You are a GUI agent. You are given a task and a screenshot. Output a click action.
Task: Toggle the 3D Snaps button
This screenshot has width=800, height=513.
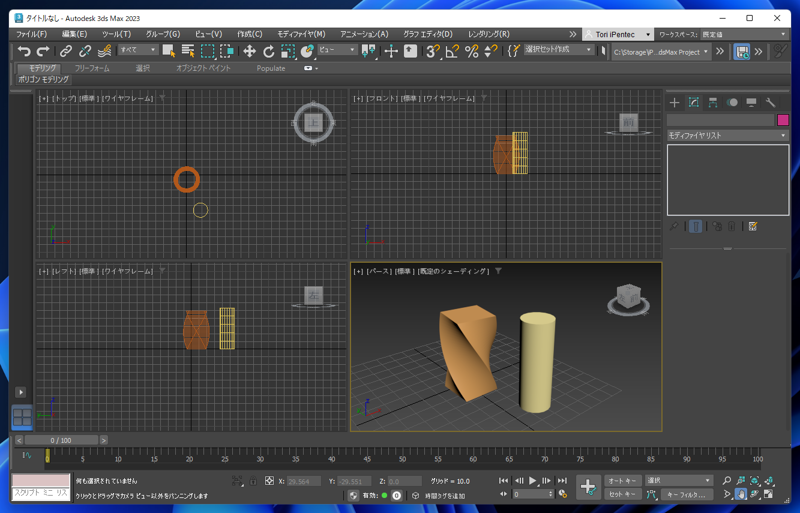coord(433,51)
